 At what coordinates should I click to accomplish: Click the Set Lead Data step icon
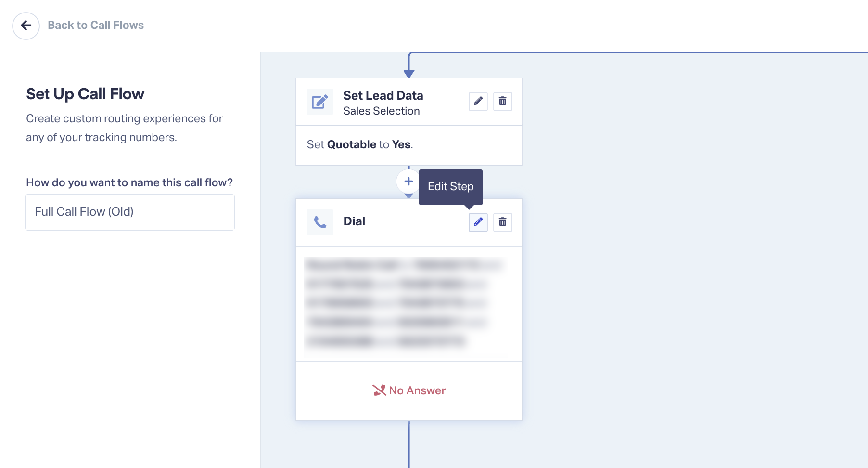pyautogui.click(x=320, y=102)
